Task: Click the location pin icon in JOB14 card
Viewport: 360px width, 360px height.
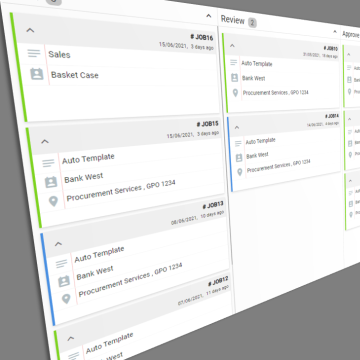Action: (x=240, y=172)
